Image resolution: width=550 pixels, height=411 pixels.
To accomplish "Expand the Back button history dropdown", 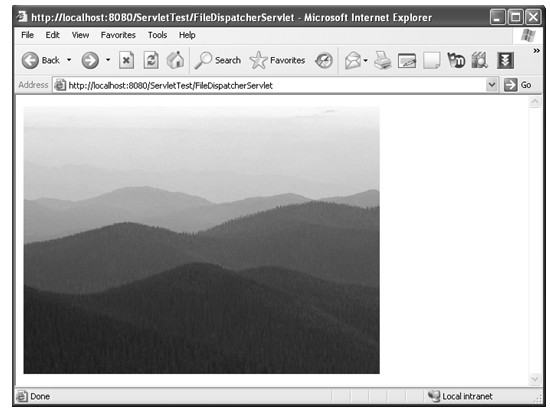I will click(69, 60).
